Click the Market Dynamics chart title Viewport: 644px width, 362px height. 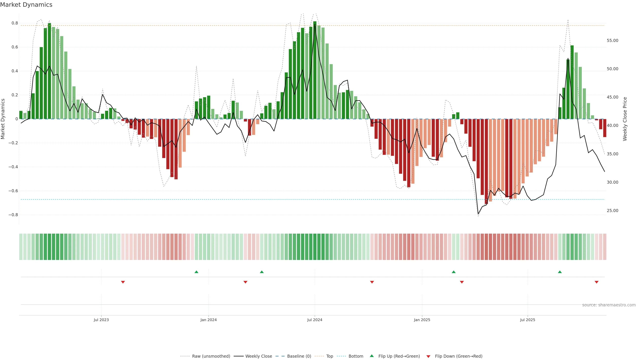pyautogui.click(x=26, y=5)
